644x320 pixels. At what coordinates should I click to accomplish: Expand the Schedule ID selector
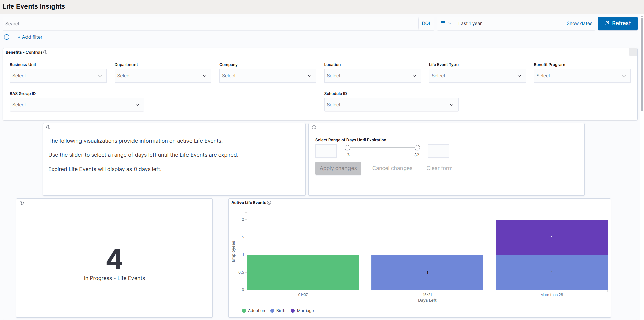coord(391,105)
